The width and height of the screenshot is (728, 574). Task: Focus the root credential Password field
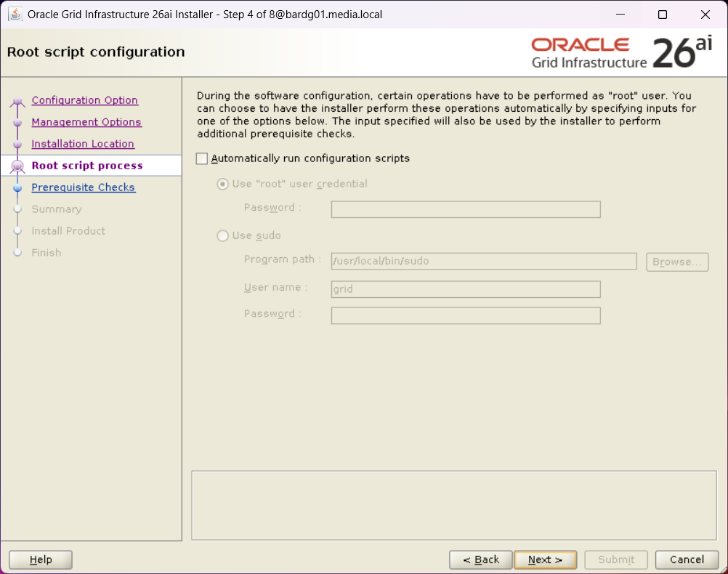click(x=466, y=209)
